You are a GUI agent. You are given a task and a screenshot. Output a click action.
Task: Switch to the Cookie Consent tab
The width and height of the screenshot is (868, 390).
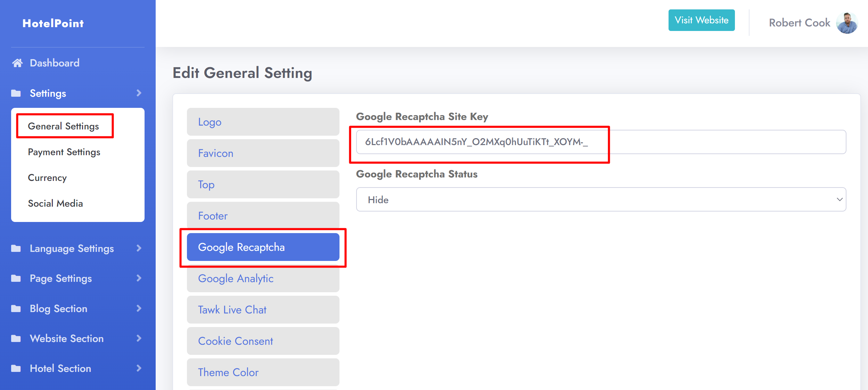pos(263,341)
